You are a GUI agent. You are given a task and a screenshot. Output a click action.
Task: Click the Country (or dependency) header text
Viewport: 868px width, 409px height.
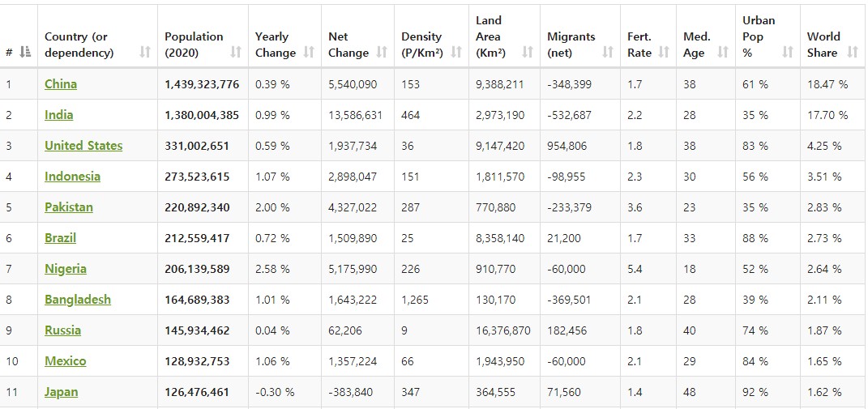[x=79, y=45]
